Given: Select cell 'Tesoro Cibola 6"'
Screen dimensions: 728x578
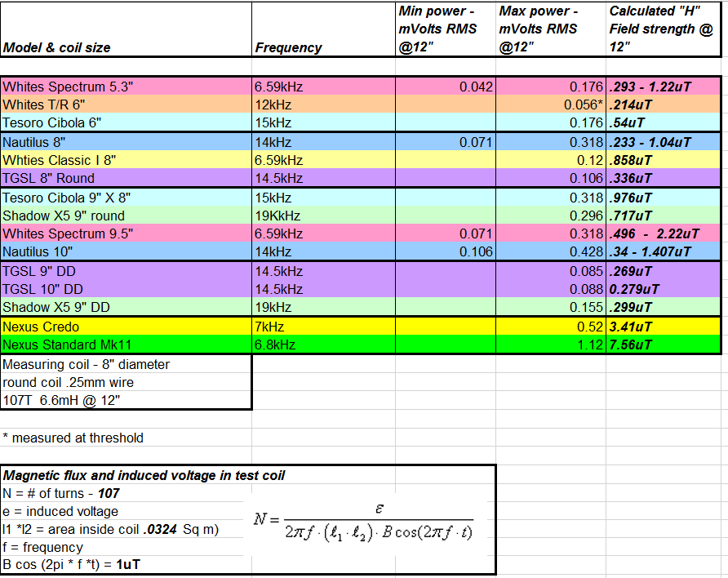Looking at the screenshot, I should pos(127,123).
